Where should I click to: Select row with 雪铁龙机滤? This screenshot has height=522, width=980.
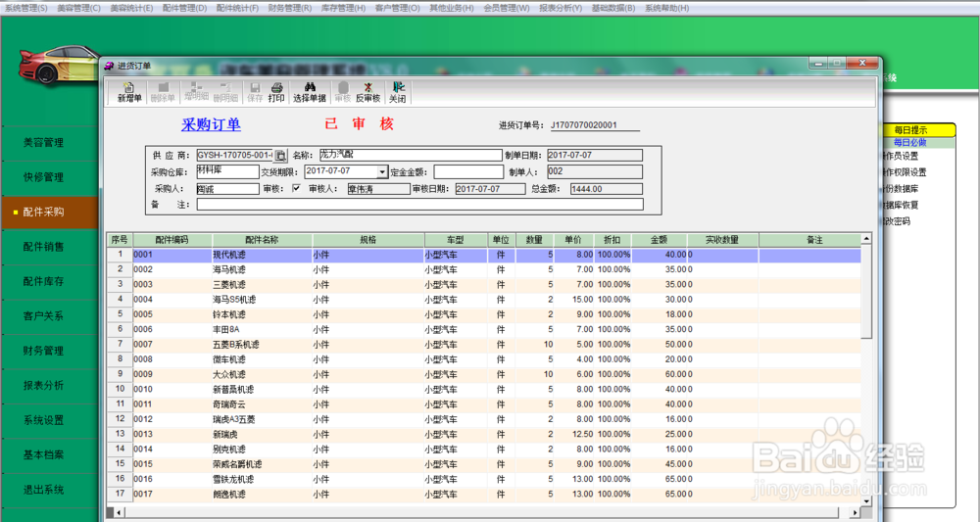(x=484, y=480)
